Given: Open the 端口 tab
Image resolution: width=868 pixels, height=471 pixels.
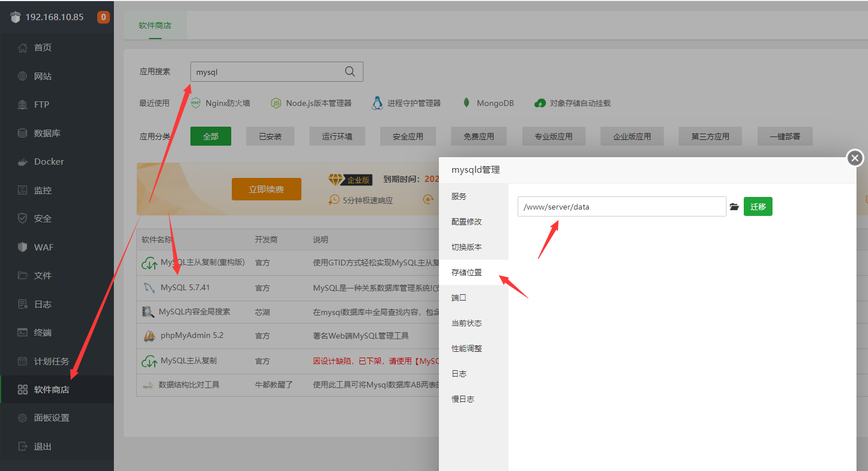Looking at the screenshot, I should click(x=473, y=298).
